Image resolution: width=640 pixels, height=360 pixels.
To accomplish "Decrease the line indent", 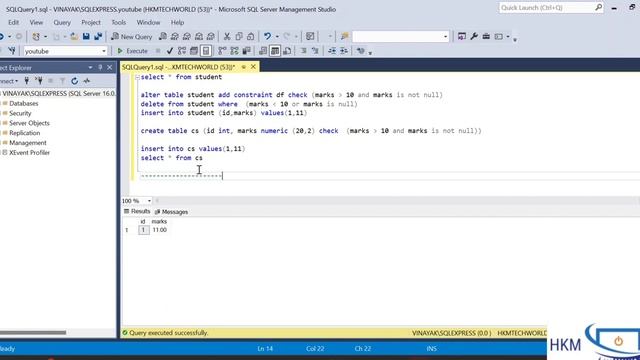I will pyautogui.click(x=332, y=51).
